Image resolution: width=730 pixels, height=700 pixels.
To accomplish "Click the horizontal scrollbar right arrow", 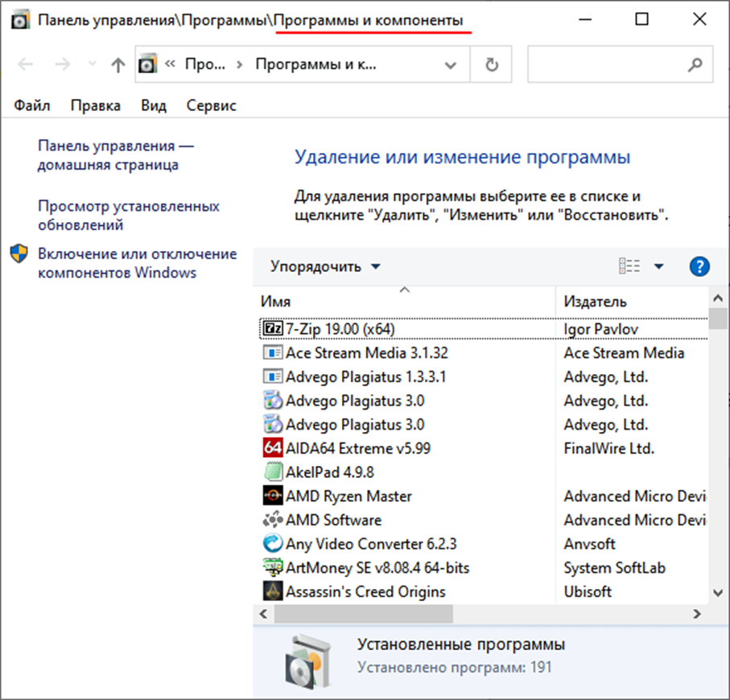I will click(x=697, y=614).
